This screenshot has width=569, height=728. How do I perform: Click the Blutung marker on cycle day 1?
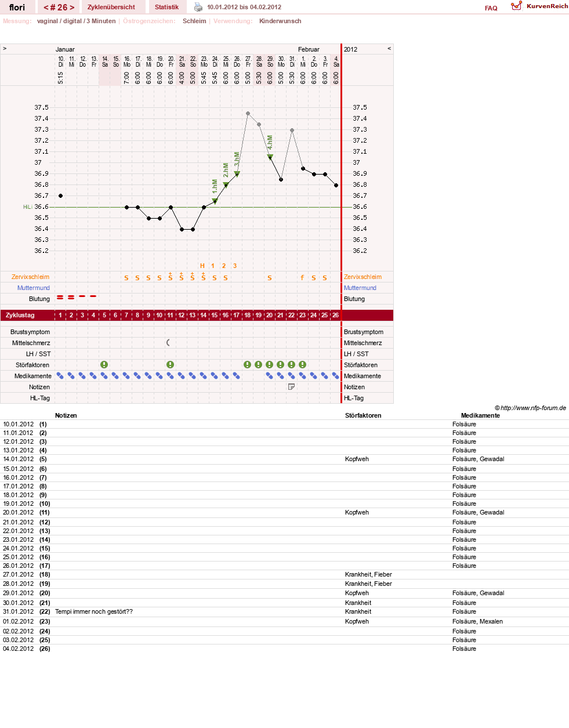60,298
